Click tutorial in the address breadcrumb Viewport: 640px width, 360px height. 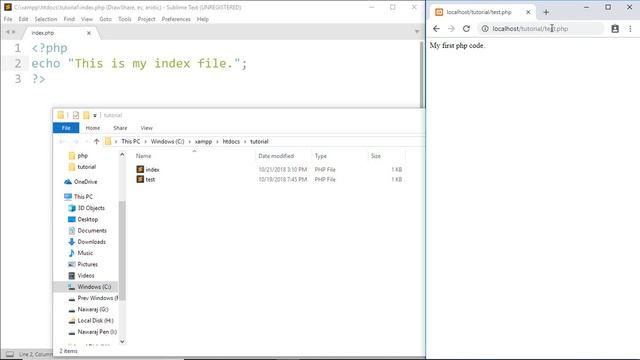[x=259, y=142]
